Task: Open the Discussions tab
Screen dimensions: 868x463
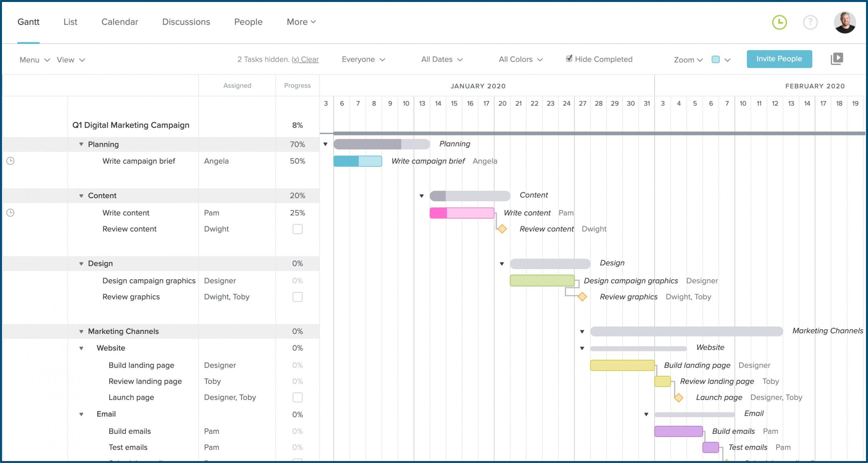Action: tap(186, 22)
